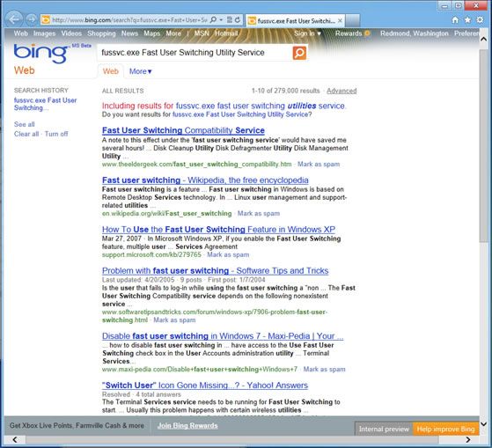Image resolution: width=492 pixels, height=448 pixels.
Task: Open a new blank tab
Action: coord(353,21)
